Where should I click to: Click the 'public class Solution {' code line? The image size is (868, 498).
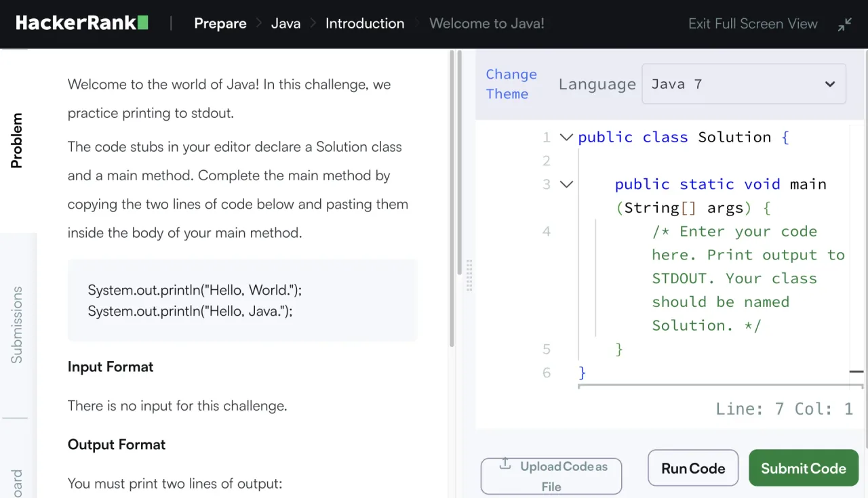click(x=684, y=138)
